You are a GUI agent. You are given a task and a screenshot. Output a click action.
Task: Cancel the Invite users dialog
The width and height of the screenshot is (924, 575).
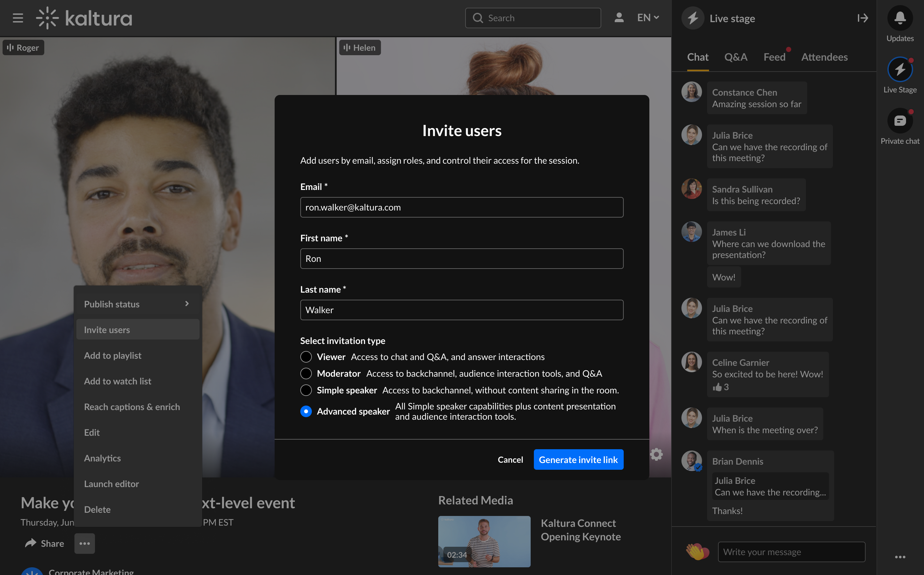point(510,459)
